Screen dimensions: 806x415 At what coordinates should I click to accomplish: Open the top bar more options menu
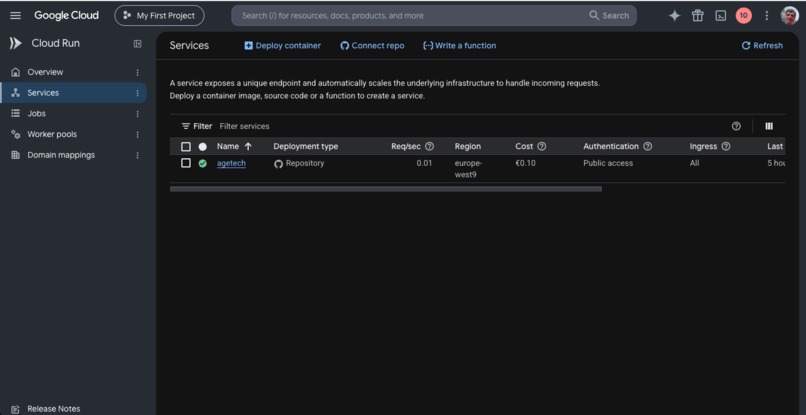tap(766, 15)
